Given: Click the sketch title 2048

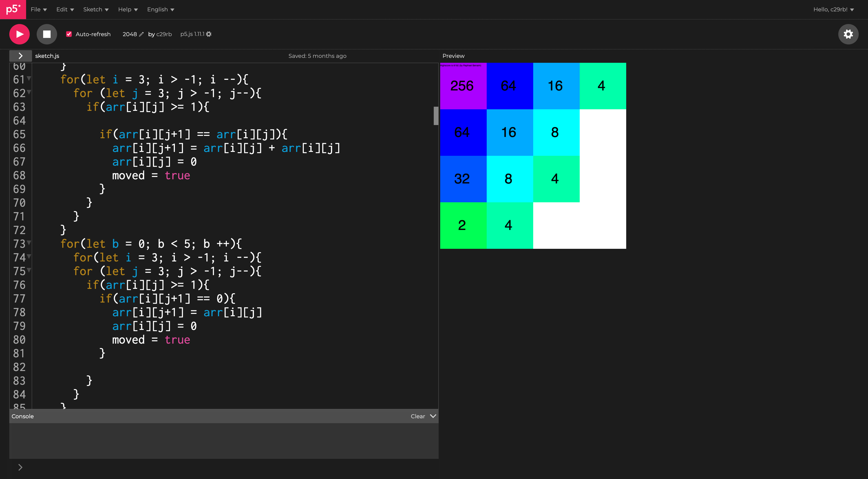Looking at the screenshot, I should click(130, 34).
